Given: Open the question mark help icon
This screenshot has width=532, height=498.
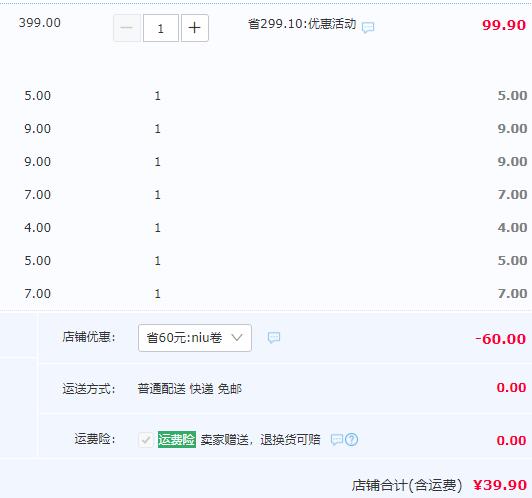Looking at the screenshot, I should 352,440.
